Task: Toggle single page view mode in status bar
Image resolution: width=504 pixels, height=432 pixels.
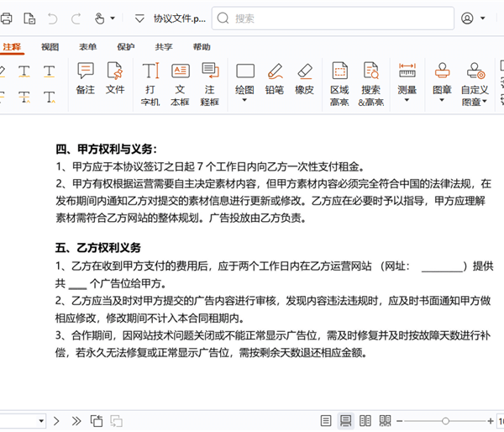Action: pyautogui.click(x=326, y=420)
